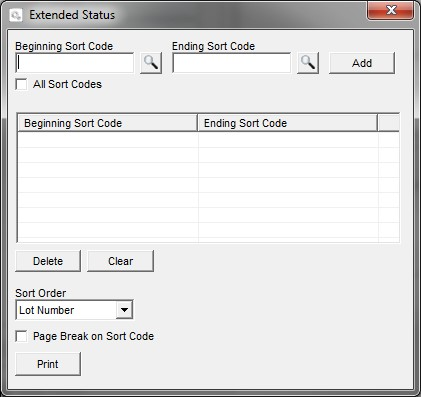Click the Add button
This screenshot has width=421, height=397.
point(362,63)
